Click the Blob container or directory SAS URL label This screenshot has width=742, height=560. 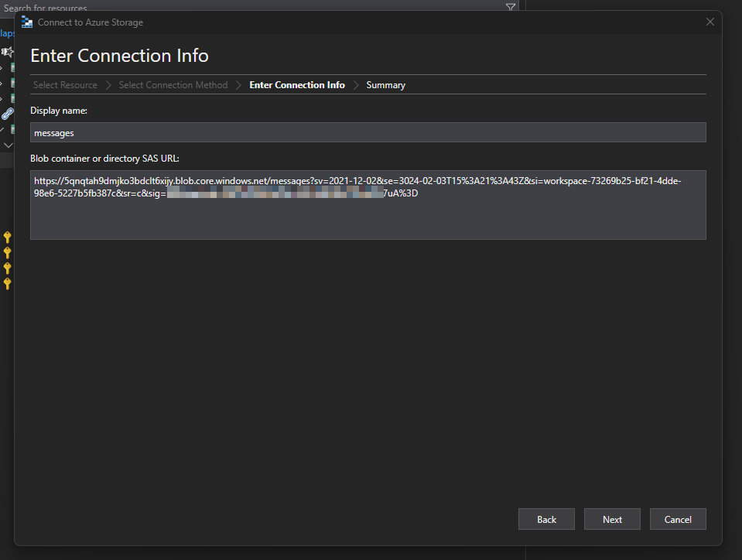pyautogui.click(x=104, y=159)
